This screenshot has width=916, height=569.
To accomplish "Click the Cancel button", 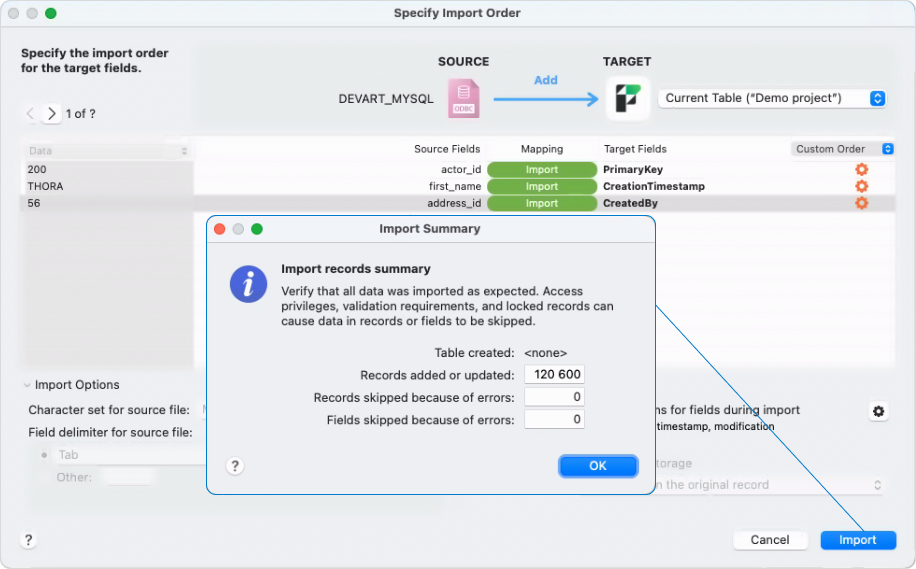I will point(770,540).
